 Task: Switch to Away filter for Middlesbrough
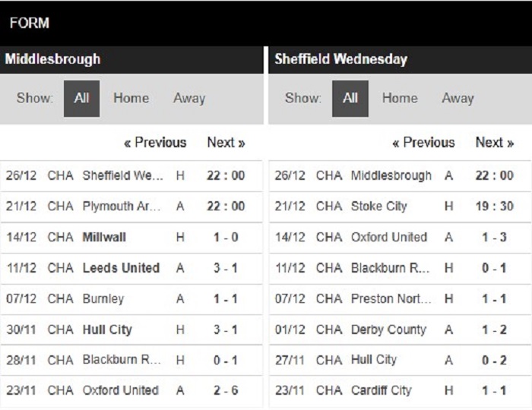click(189, 98)
